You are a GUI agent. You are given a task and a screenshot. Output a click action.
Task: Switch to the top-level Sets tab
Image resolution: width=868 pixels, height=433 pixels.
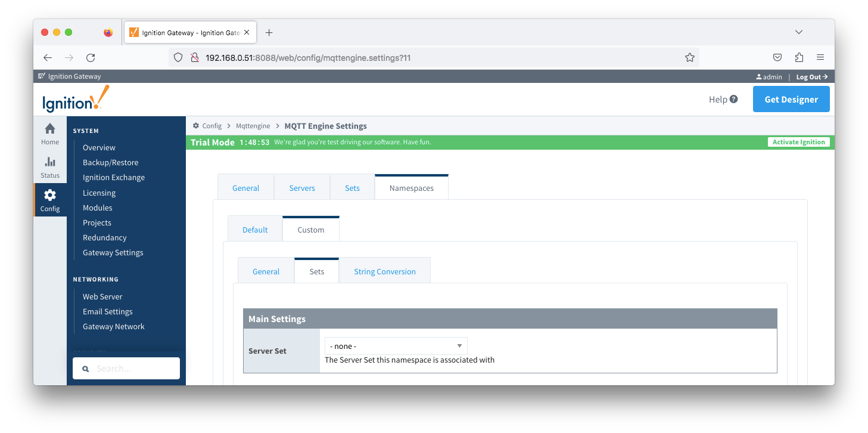coord(352,188)
